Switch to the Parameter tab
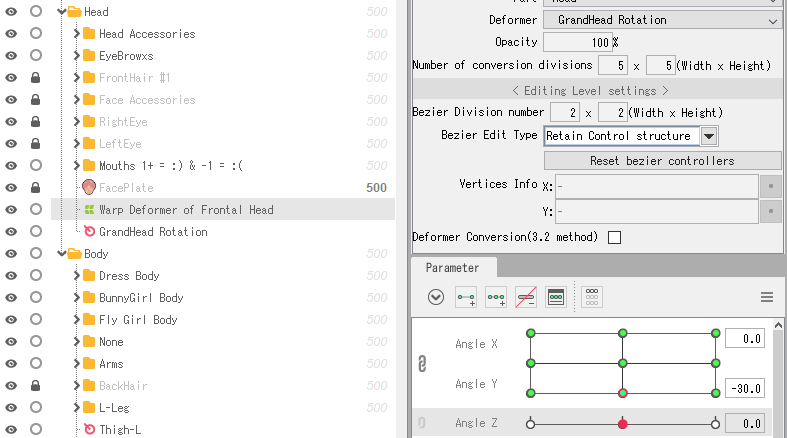 coord(452,268)
